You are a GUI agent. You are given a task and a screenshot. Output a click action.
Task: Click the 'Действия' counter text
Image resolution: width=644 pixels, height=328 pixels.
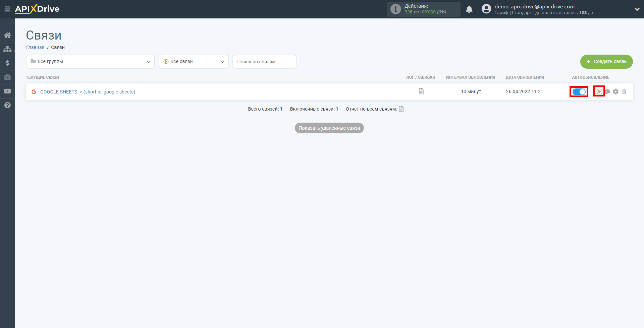pos(416,6)
